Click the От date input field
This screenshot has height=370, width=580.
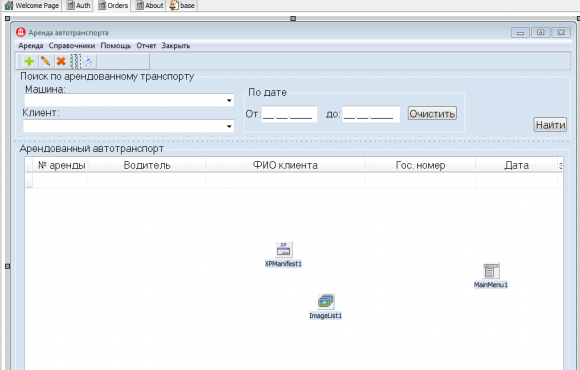tap(289, 114)
